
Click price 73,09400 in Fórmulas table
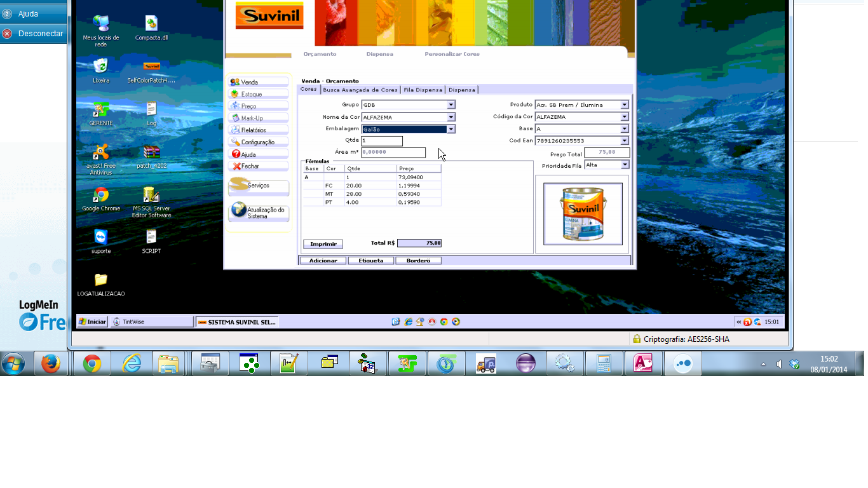tap(410, 177)
